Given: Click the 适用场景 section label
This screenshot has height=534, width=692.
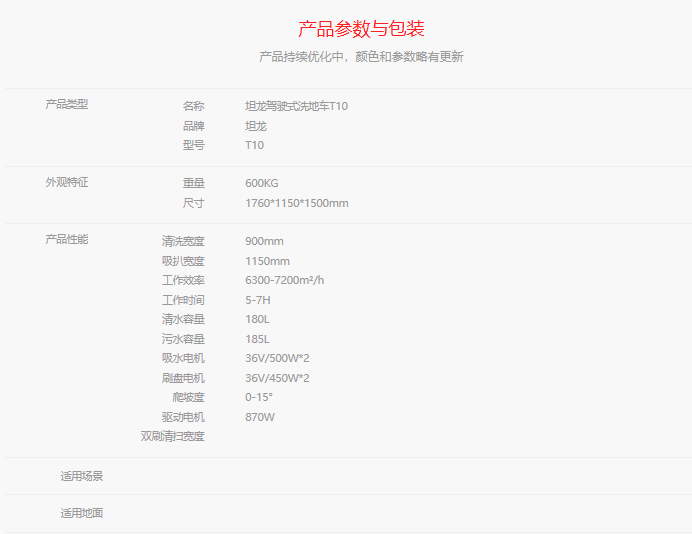Looking at the screenshot, I should pyautogui.click(x=82, y=477).
